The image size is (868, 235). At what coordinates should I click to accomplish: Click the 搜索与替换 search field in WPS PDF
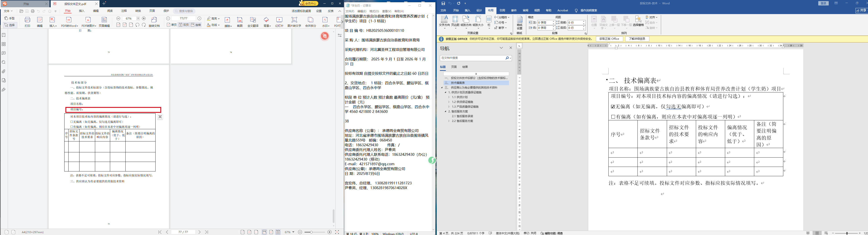(184, 11)
